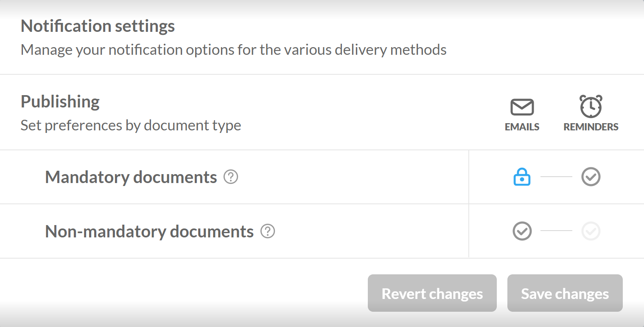This screenshot has height=327, width=644.
Task: Select the Non-mandatory documents row label
Action: [149, 232]
